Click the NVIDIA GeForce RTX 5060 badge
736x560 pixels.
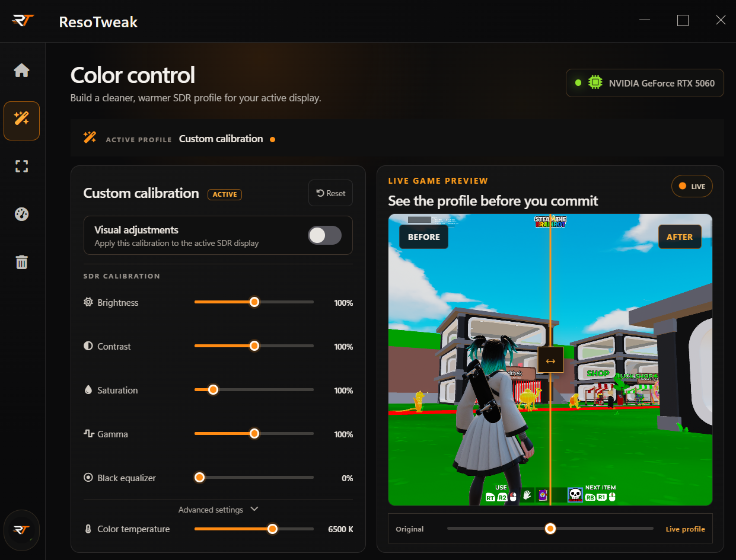click(645, 83)
